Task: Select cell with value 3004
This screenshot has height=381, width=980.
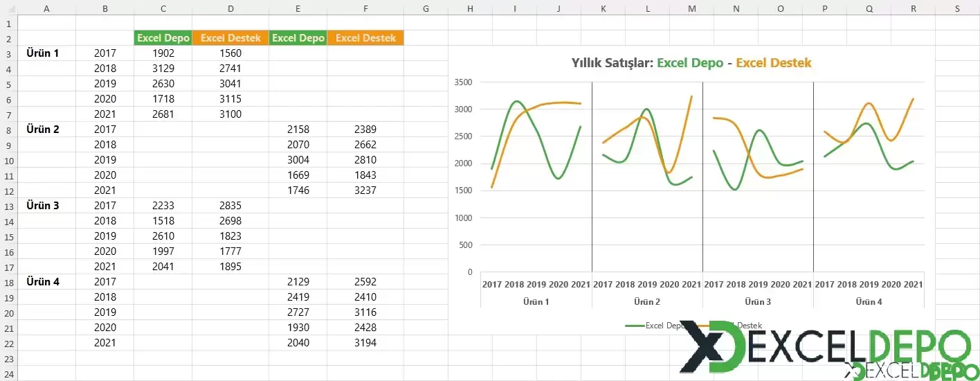Action: [x=298, y=160]
